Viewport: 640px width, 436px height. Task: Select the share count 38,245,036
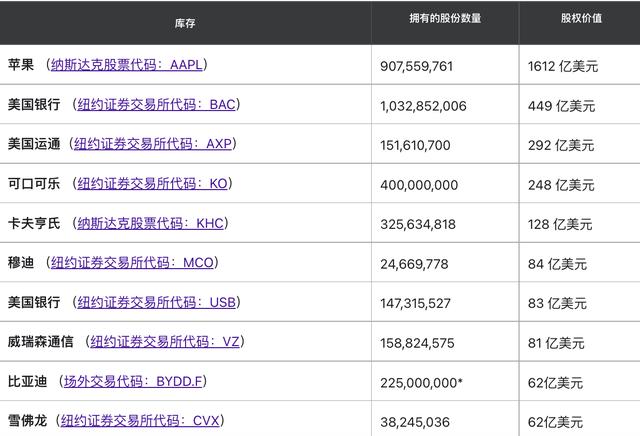pyautogui.click(x=415, y=422)
